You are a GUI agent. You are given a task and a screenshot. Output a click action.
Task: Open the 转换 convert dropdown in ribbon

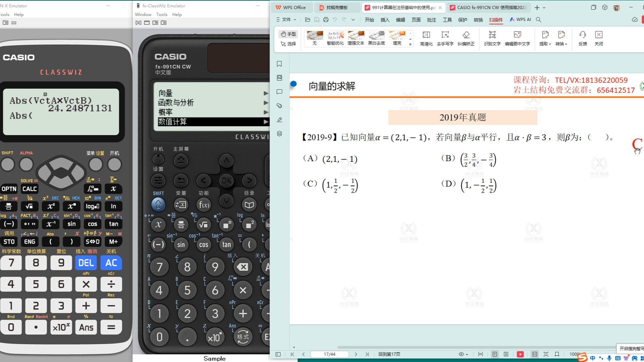[x=561, y=38]
